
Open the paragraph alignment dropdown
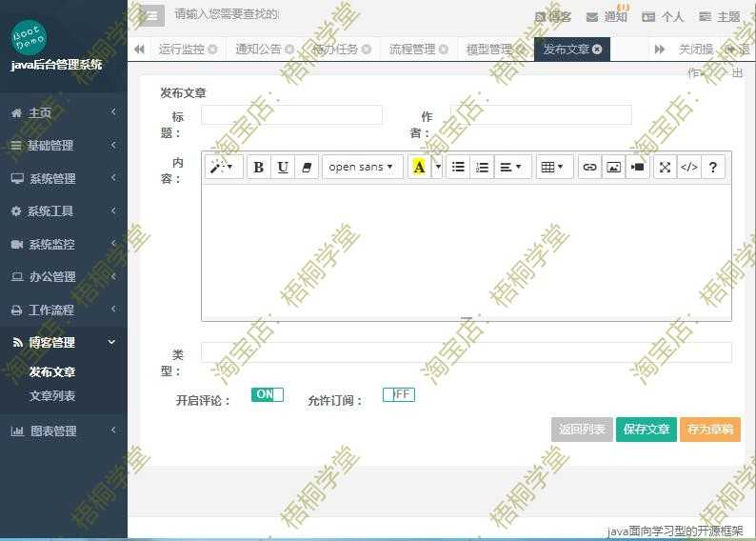[x=511, y=168]
